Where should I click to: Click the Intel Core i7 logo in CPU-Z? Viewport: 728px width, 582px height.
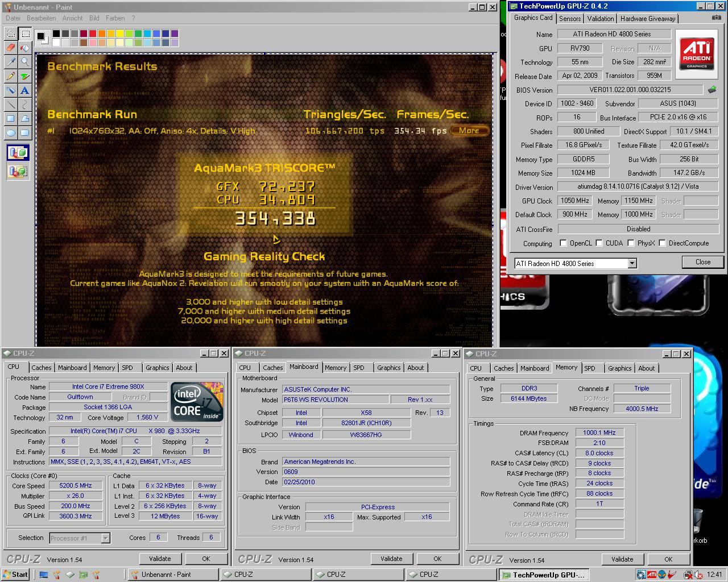click(197, 402)
